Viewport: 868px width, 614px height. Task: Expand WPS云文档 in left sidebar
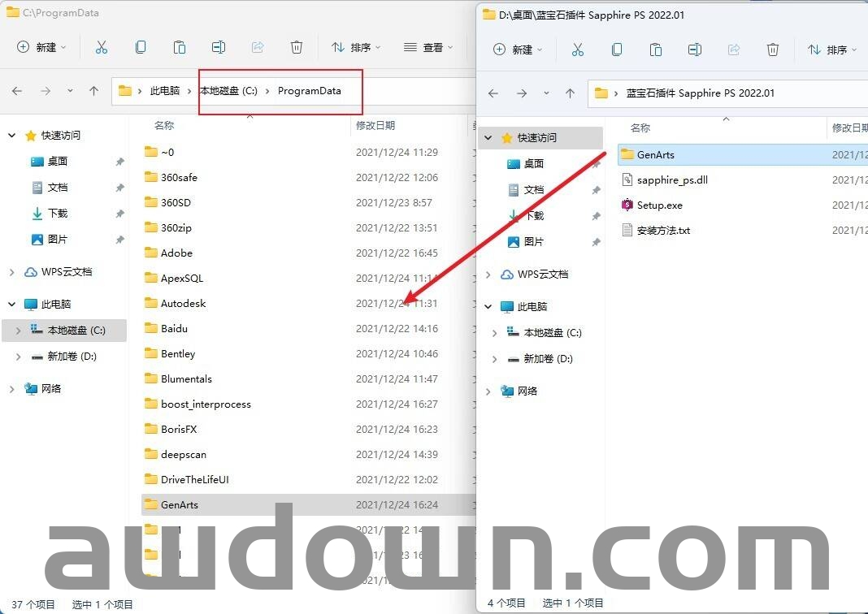pos(12,272)
